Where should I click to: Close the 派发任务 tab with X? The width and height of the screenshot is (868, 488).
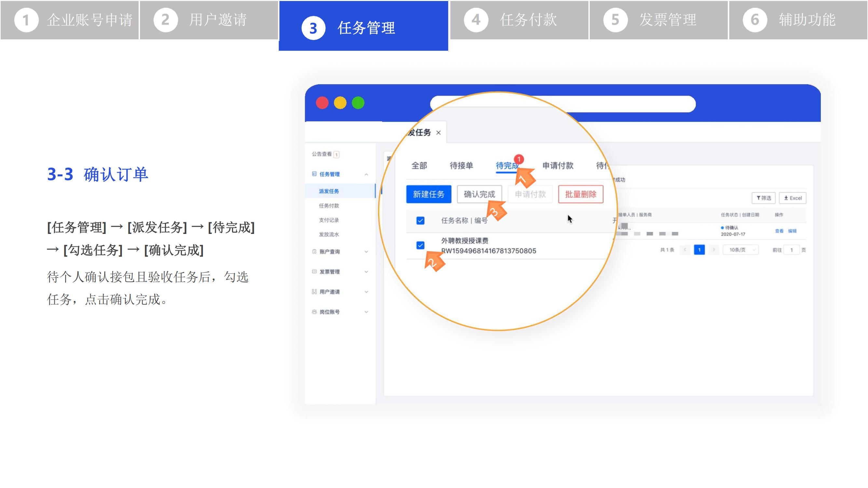(x=438, y=133)
